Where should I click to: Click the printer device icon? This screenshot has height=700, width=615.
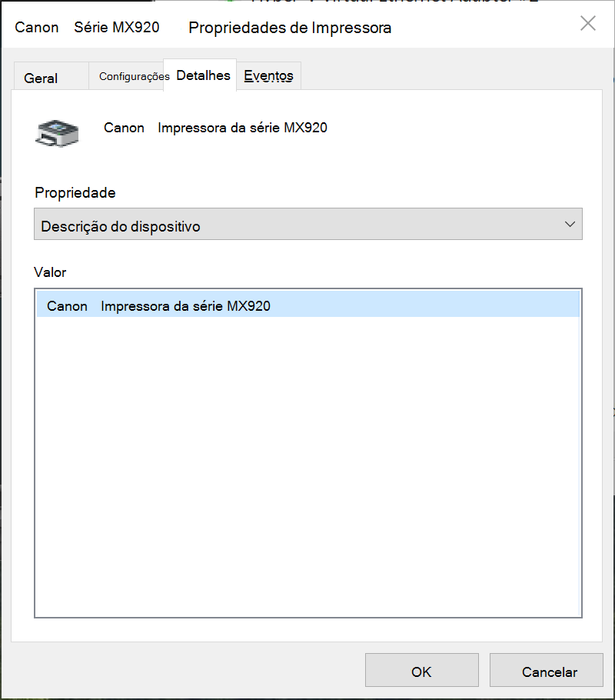point(57,132)
